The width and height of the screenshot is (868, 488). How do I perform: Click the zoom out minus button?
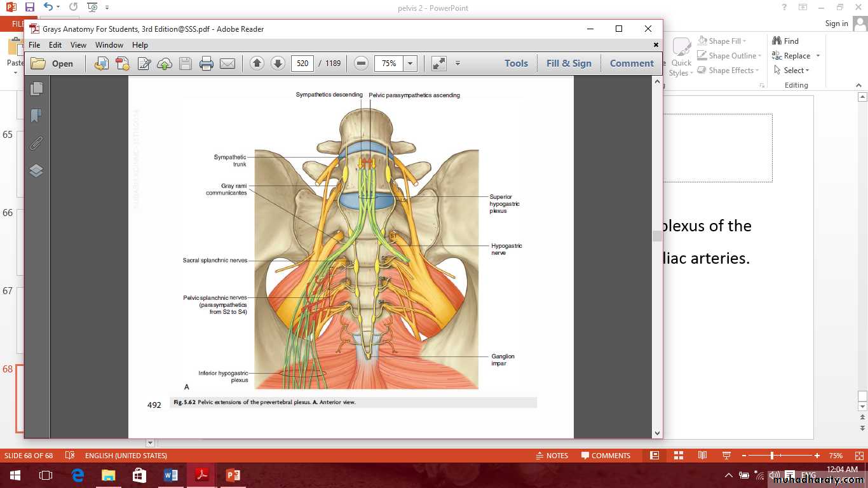(361, 64)
